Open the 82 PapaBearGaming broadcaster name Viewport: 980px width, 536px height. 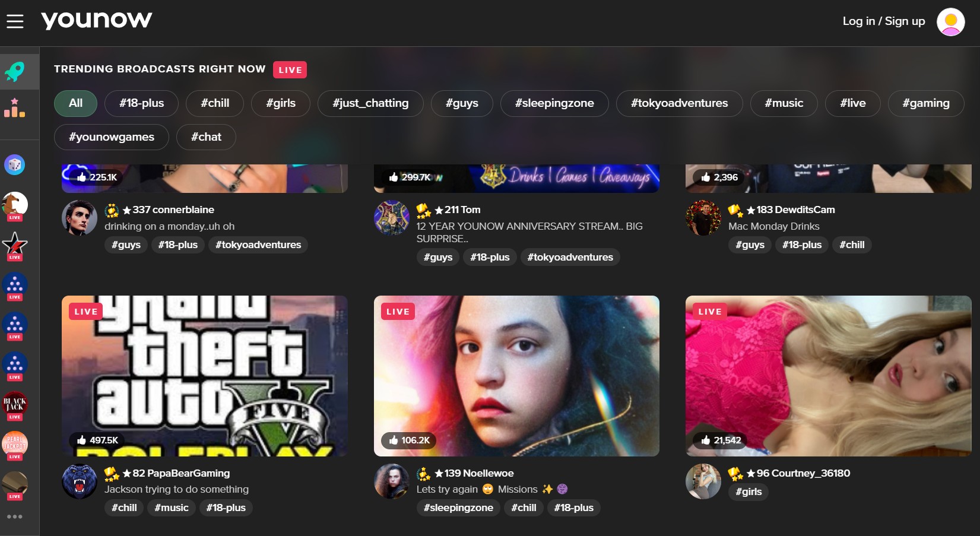(x=176, y=473)
